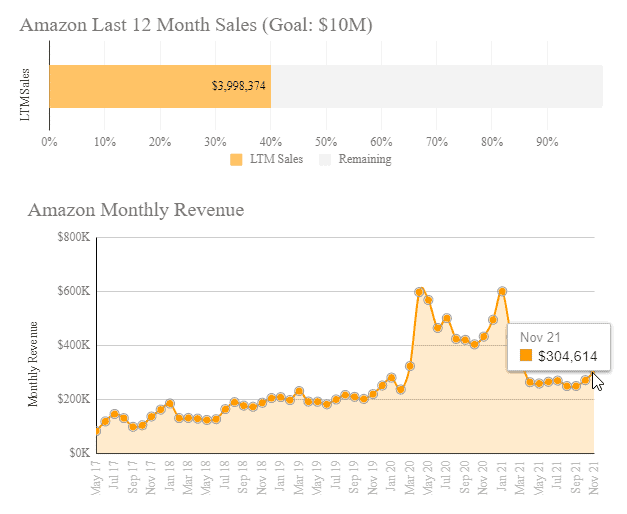Toggle the Remaining legend label
627x514 pixels.
pyautogui.click(x=364, y=159)
